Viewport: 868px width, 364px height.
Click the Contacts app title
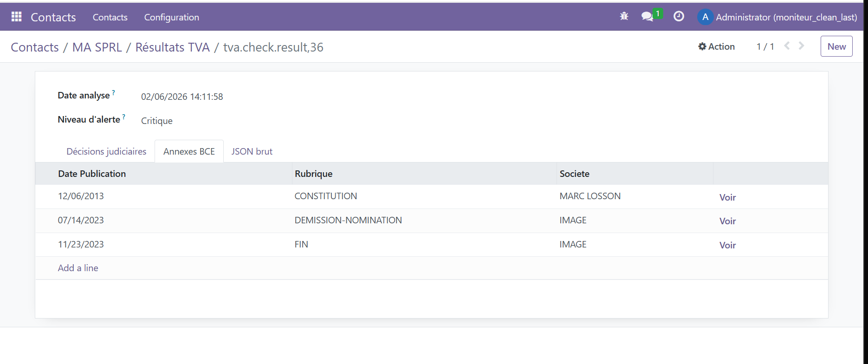click(x=53, y=17)
